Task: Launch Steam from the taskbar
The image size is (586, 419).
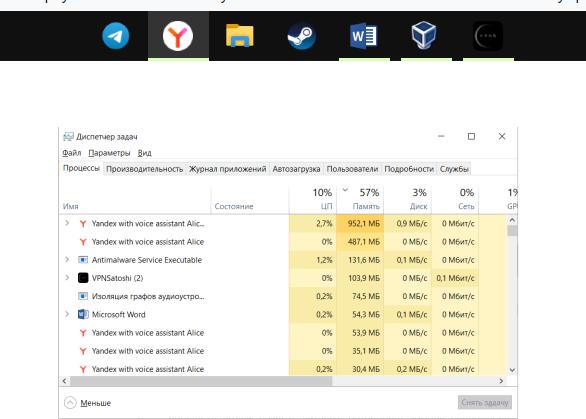Action: pos(302,36)
